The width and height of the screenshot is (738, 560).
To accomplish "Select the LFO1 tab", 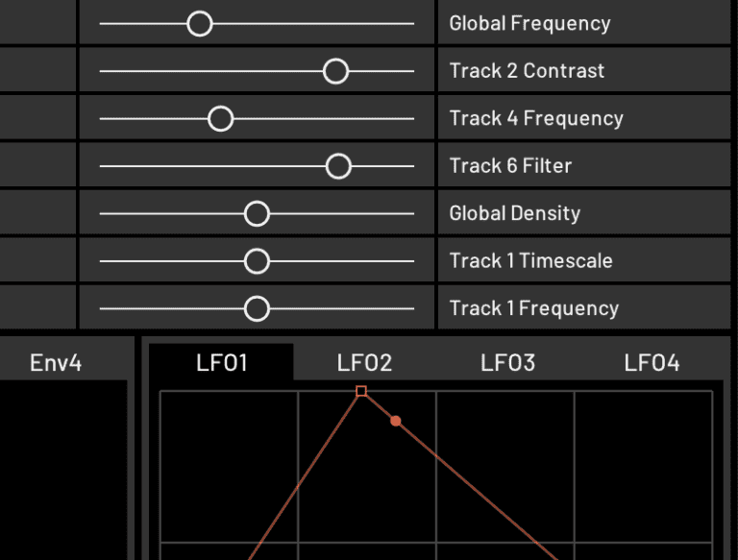I will pyautogui.click(x=222, y=362).
